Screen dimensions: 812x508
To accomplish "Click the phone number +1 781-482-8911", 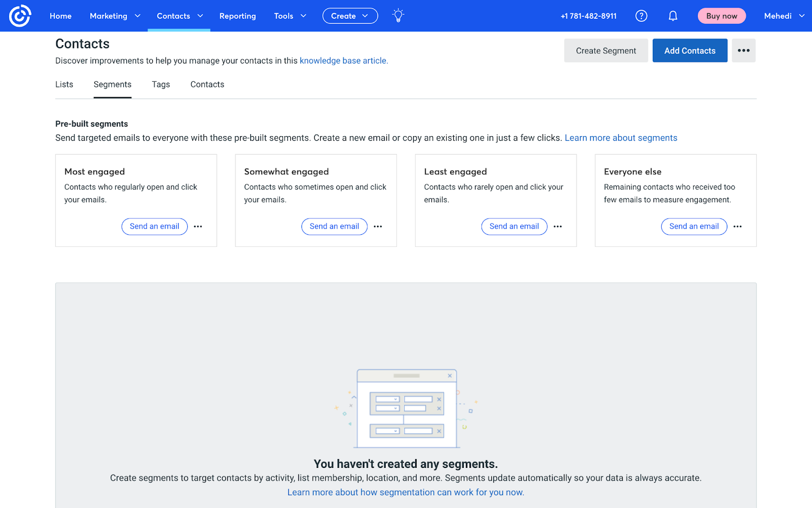I will tap(589, 16).
